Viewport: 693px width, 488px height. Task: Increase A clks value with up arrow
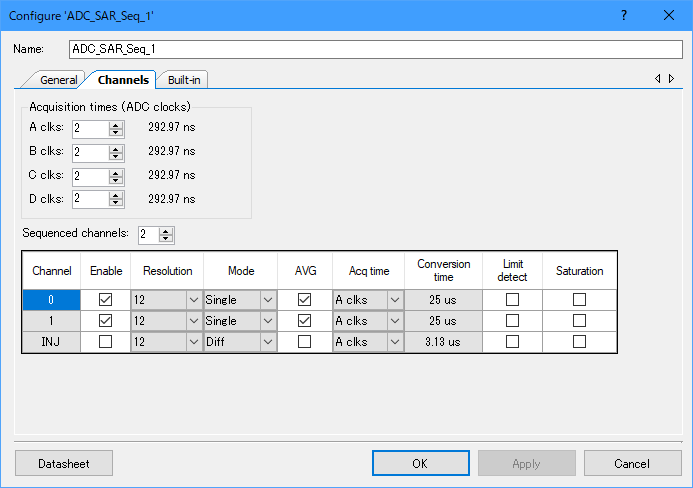pos(116,124)
